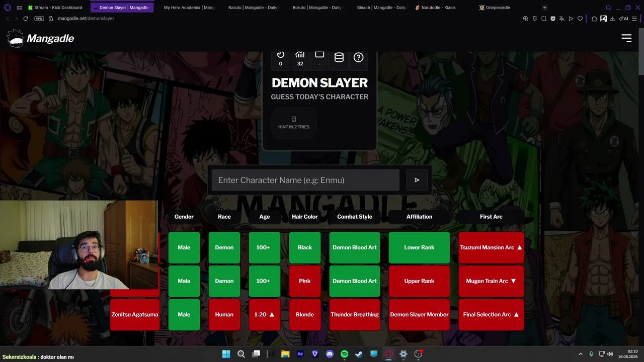Screen dimensions: 644x362
Task: Click the Upper Rank affiliation cell
Action: pos(419,281)
